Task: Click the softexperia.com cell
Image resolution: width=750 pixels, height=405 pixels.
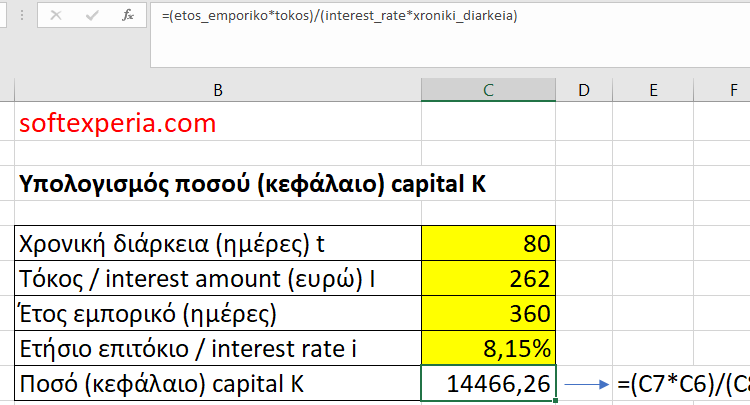Action: pyautogui.click(x=218, y=123)
